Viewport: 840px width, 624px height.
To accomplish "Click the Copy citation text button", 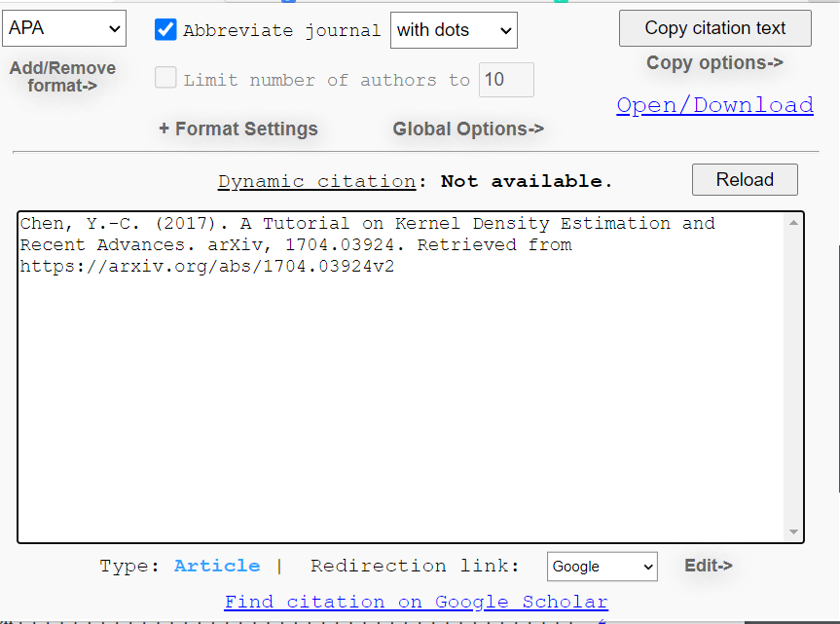I will [x=714, y=28].
